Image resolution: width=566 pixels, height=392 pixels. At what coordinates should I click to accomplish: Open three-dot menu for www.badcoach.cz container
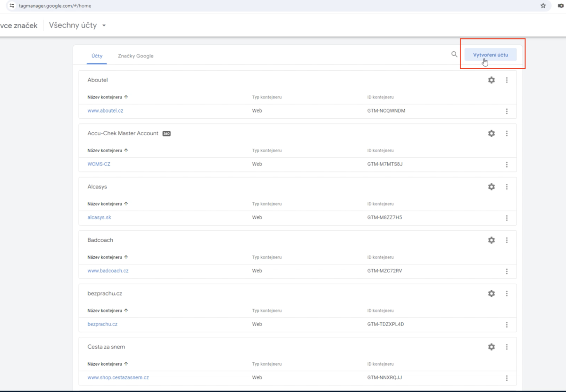507,271
